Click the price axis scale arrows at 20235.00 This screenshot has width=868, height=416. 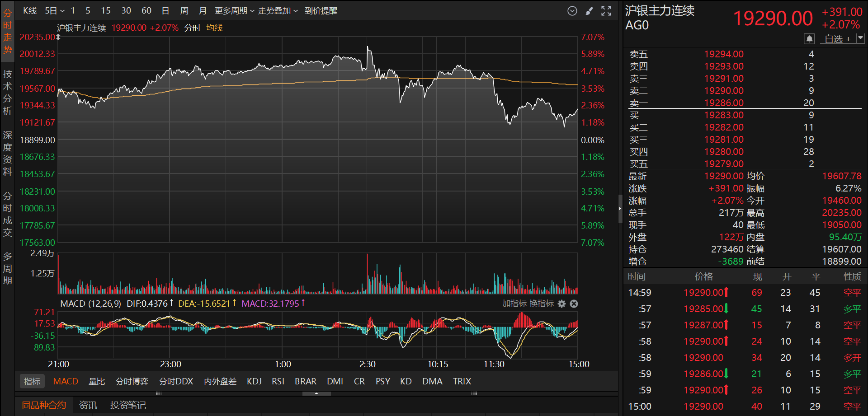click(58, 37)
